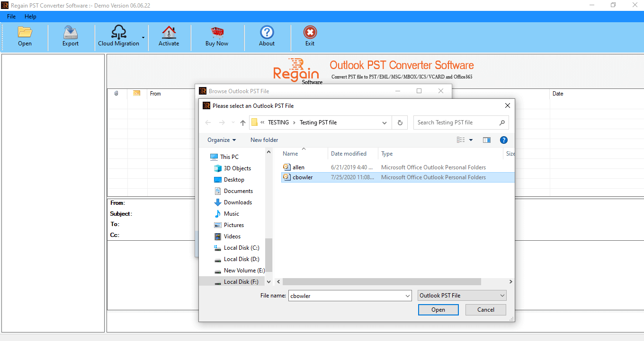This screenshot has width=644, height=341.
Task: Open the File menu
Action: coord(11,16)
